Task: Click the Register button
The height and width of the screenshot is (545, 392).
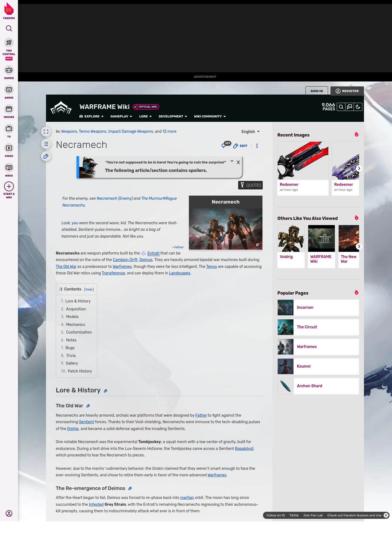Action: [347, 91]
